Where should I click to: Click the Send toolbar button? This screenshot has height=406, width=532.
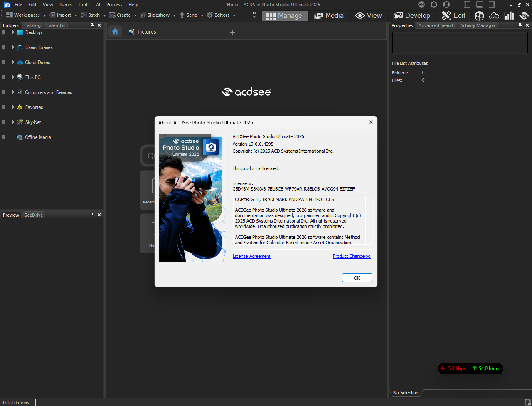pyautogui.click(x=188, y=15)
